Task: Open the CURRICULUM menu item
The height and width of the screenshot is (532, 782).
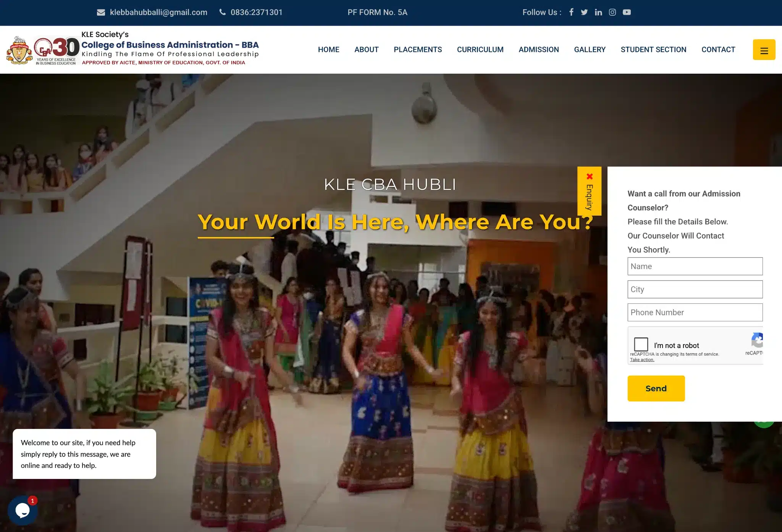Action: (480, 50)
